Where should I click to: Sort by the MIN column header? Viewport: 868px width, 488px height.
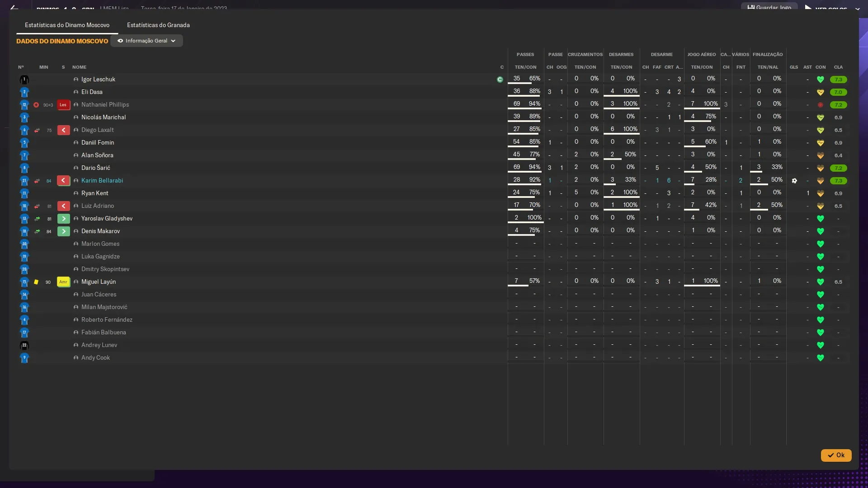43,67
